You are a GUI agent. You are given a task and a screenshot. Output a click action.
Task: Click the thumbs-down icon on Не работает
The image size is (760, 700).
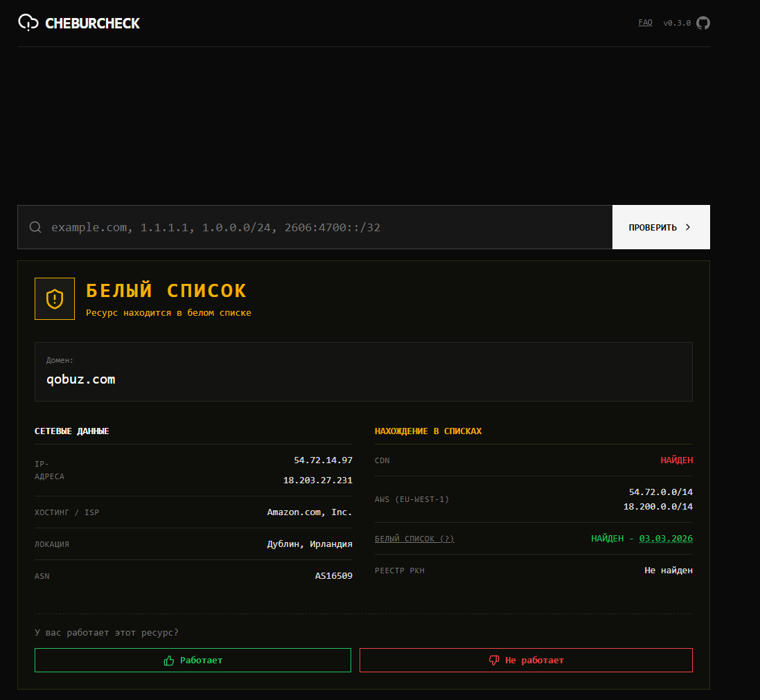[x=494, y=661]
